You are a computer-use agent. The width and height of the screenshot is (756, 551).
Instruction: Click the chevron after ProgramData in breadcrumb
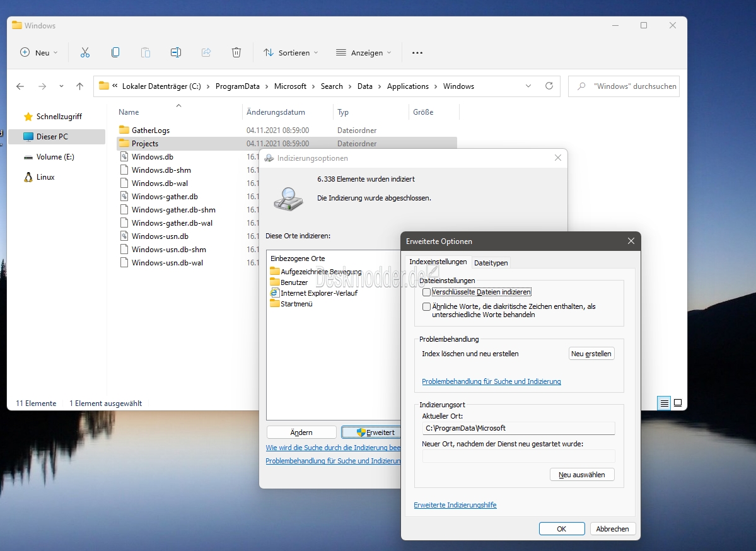267,86
